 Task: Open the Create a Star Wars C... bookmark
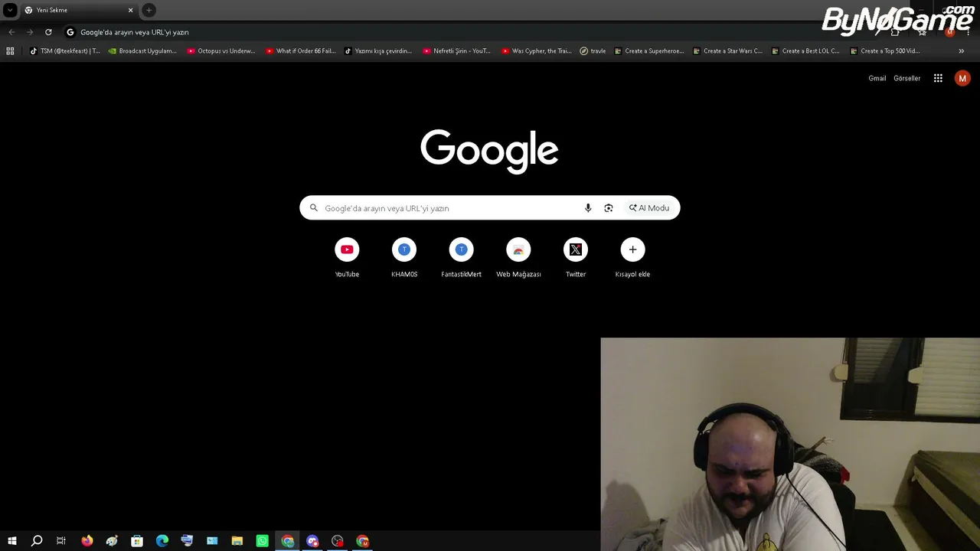point(727,51)
